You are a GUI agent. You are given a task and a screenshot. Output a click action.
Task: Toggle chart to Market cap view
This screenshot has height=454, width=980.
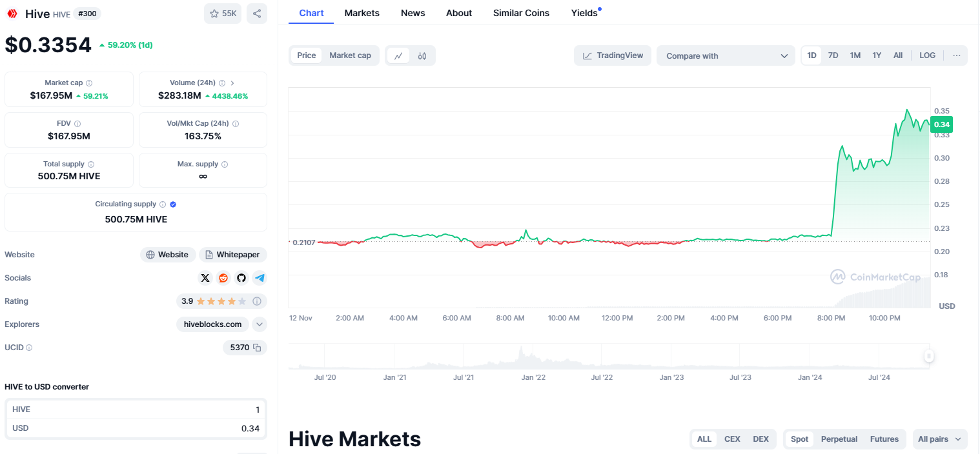click(x=350, y=55)
